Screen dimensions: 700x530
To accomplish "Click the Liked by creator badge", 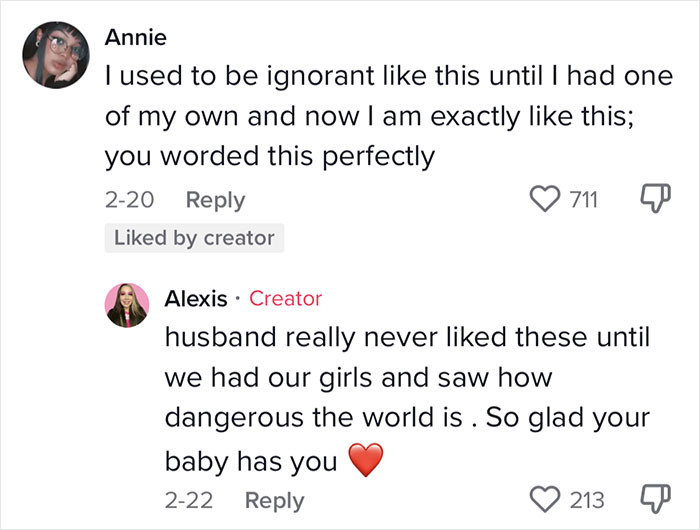I will 194,238.
